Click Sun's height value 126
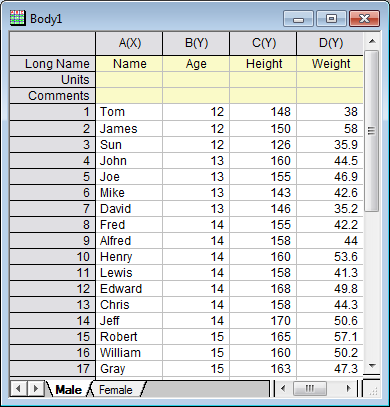Viewport: 390px width, 407px height. [x=263, y=145]
